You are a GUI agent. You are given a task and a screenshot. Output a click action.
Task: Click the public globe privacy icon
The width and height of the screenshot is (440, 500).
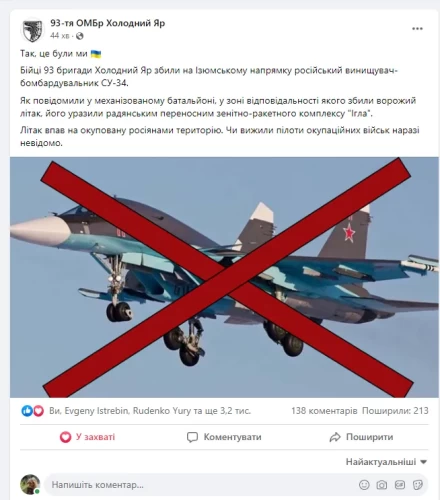(79, 36)
